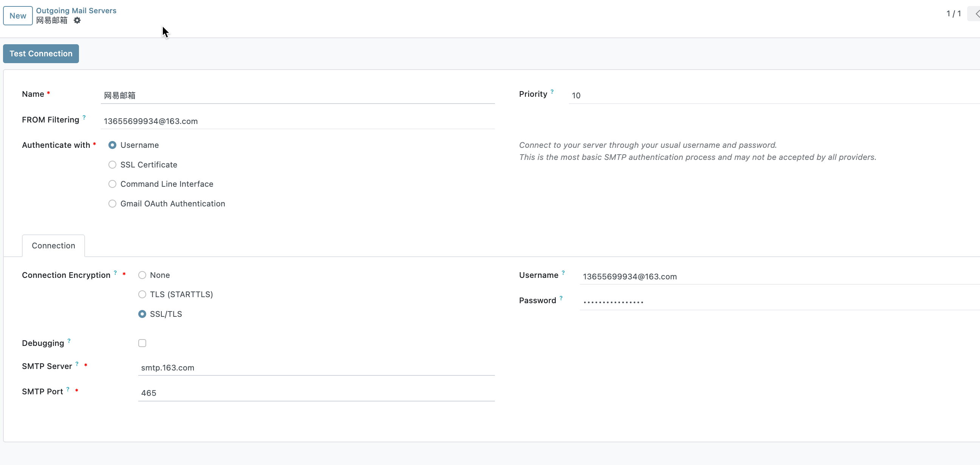Click help icon beside SMTP Port

coord(68,389)
